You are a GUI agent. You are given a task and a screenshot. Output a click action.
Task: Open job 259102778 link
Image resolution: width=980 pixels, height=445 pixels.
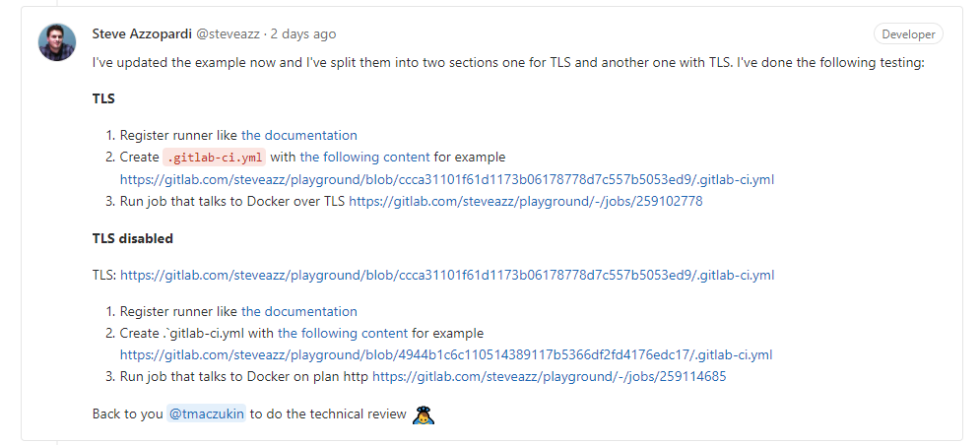coord(525,201)
